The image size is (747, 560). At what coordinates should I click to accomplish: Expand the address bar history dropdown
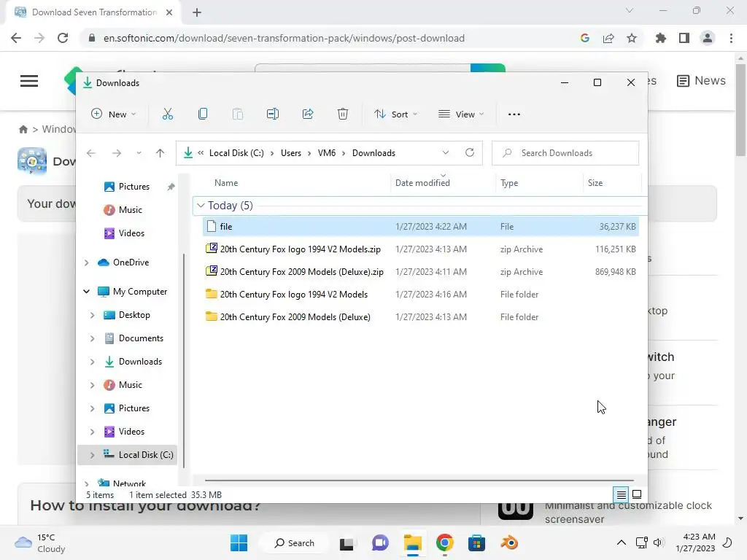[x=446, y=153]
